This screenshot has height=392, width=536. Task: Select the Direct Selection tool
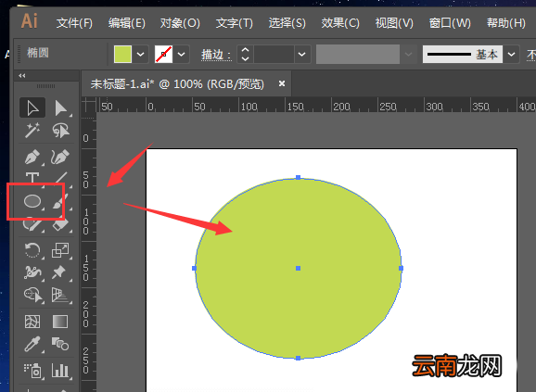(x=60, y=107)
